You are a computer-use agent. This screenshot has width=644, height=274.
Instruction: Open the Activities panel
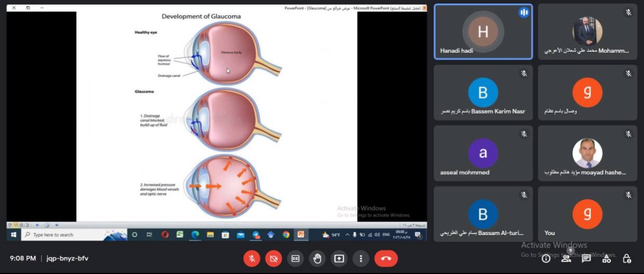[606, 258]
